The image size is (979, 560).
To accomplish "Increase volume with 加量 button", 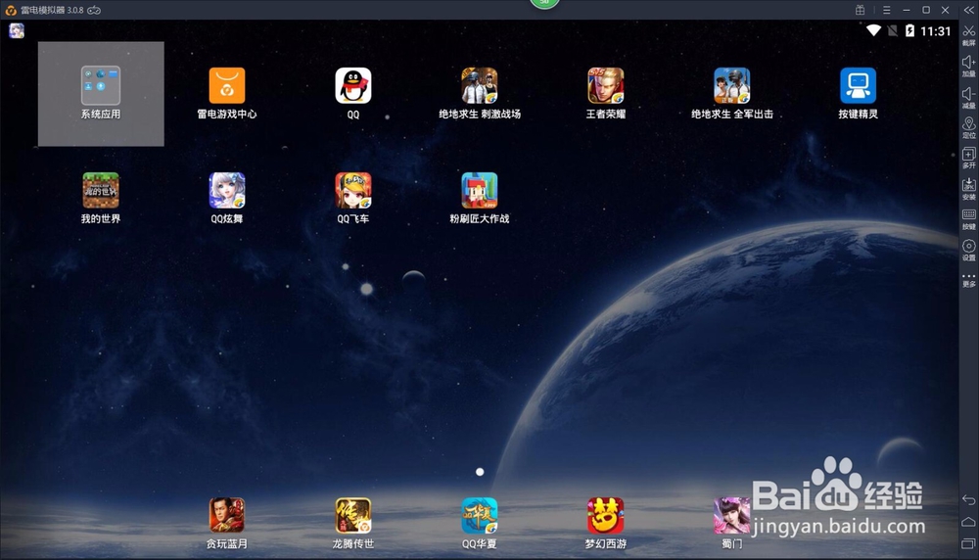I will point(968,66).
